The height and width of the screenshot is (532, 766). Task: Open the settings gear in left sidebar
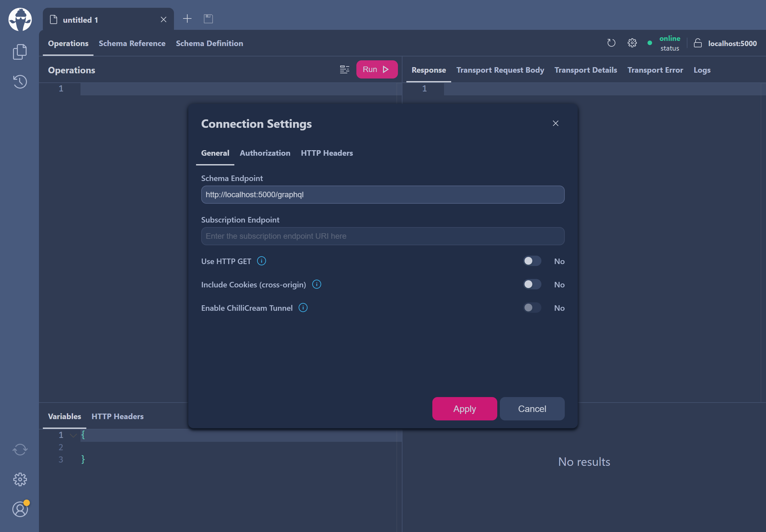(x=20, y=479)
